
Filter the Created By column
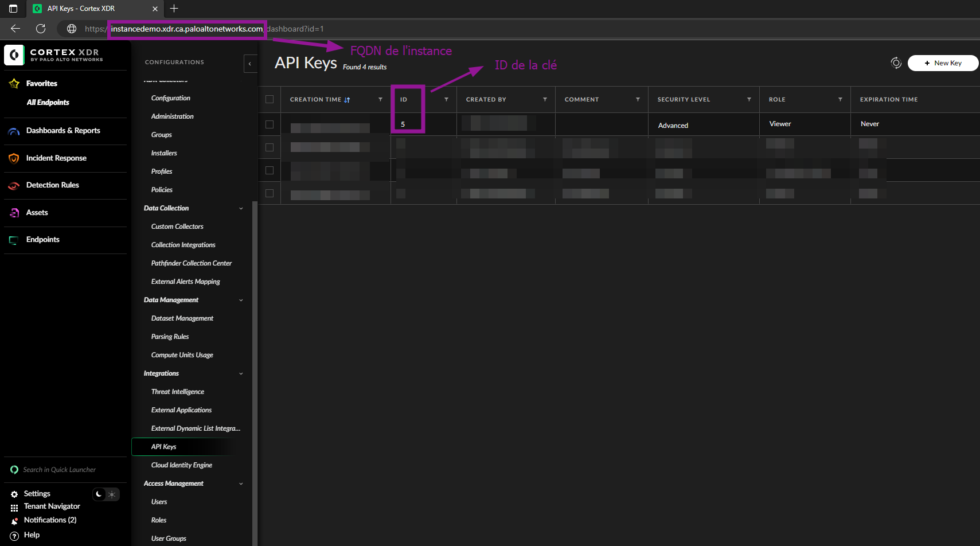tap(545, 100)
